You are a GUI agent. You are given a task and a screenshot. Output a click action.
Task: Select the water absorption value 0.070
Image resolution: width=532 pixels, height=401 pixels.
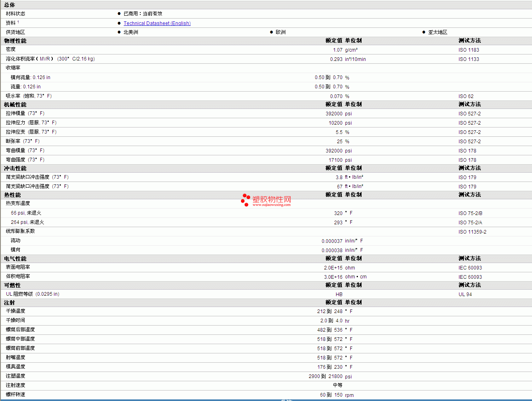[x=336, y=96]
